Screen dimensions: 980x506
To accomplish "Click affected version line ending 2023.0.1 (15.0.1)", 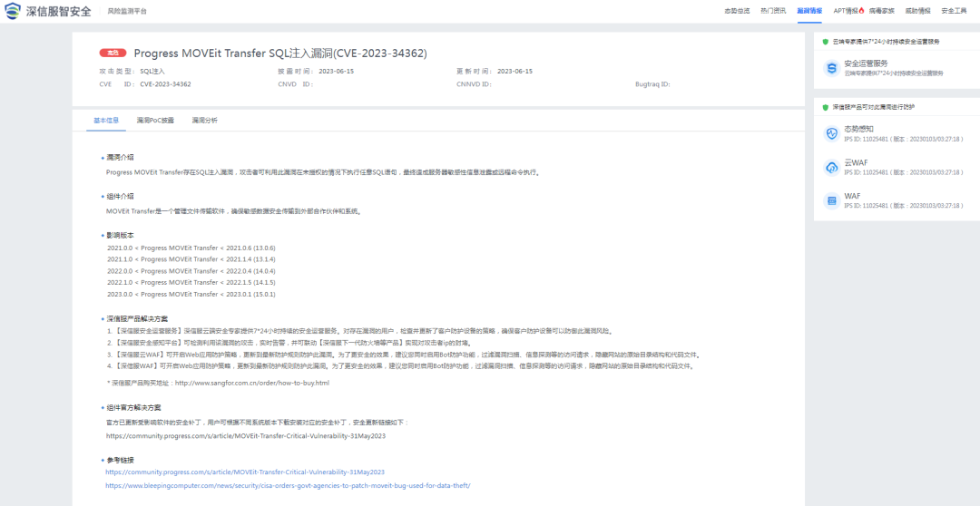I will click(191, 294).
